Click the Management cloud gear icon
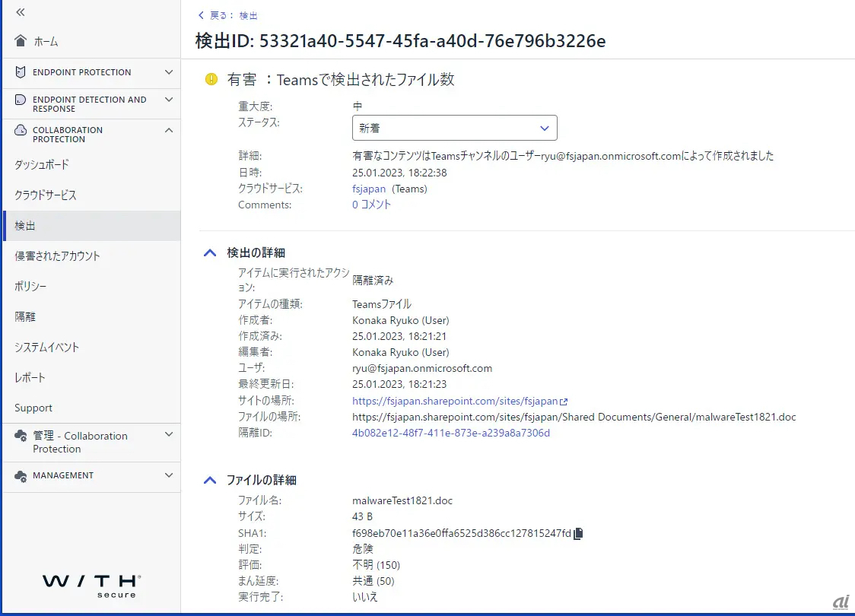Image resolution: width=855 pixels, height=616 pixels. 21,475
